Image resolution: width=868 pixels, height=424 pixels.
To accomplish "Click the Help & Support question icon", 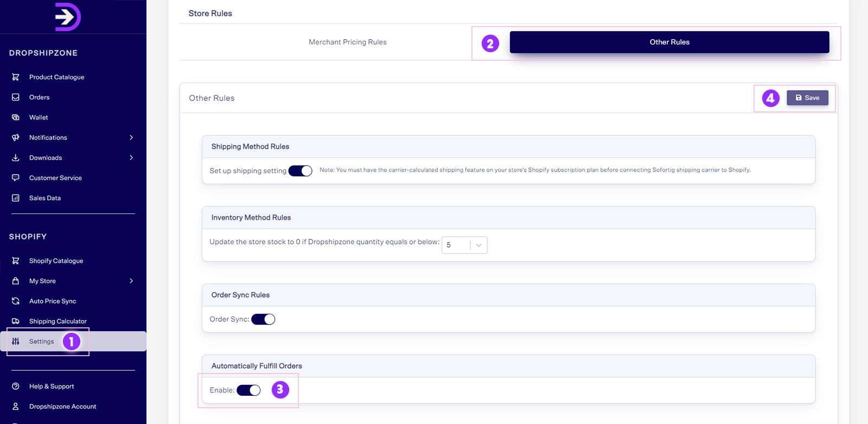I will (x=16, y=386).
